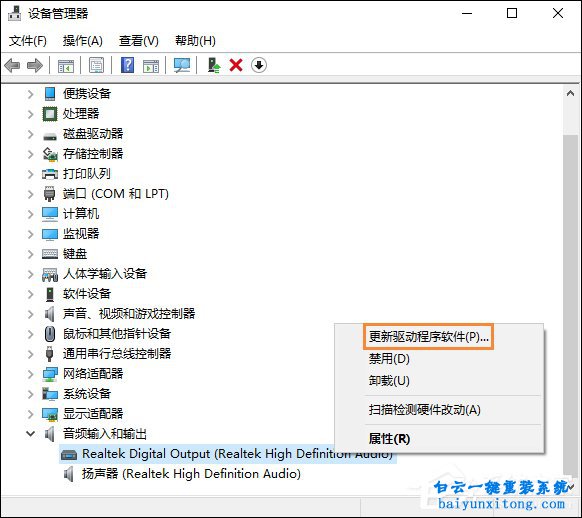This screenshot has width=582, height=518.
Task: Expand the 处理器 node
Action: pyautogui.click(x=30, y=114)
